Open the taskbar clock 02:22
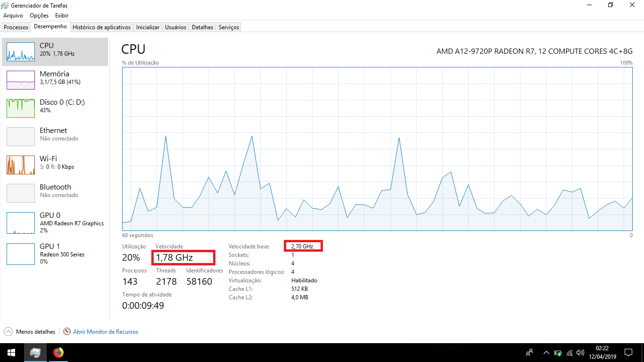The height and width of the screenshot is (362, 644). point(602,353)
